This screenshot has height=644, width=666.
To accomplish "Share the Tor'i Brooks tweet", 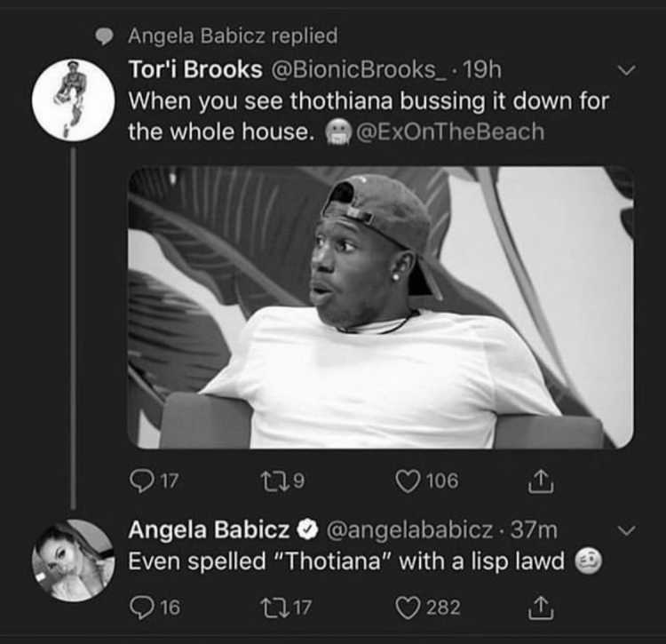I will pyautogui.click(x=541, y=481).
